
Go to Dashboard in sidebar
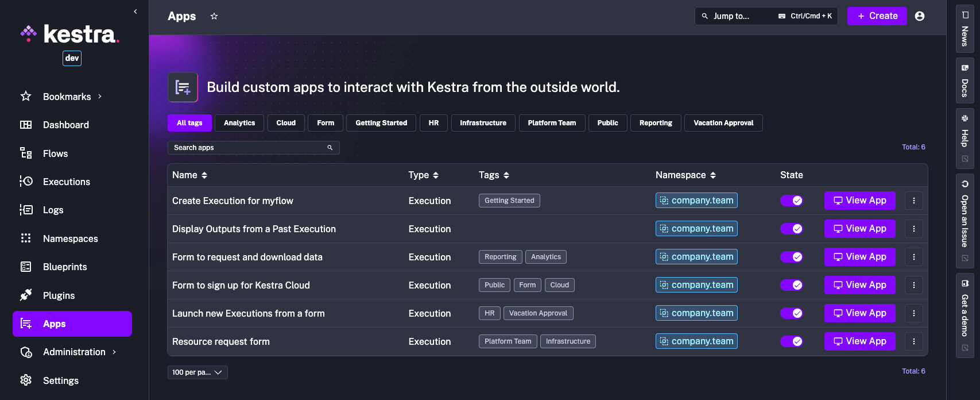72,125
